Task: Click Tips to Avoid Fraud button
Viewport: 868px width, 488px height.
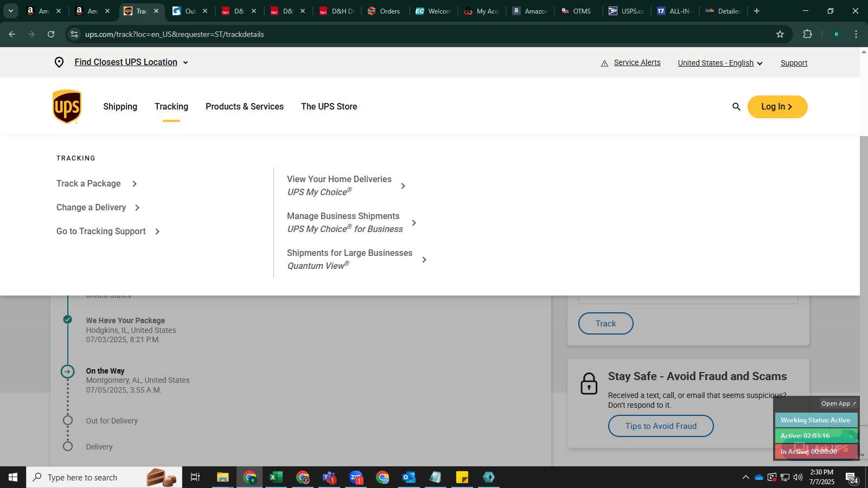Action: coord(661,426)
